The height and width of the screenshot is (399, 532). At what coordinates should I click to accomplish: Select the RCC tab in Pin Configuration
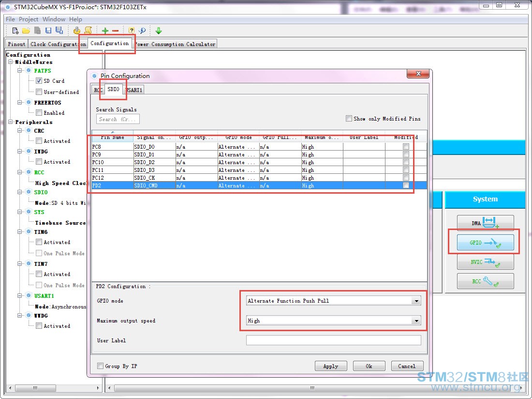(x=98, y=90)
